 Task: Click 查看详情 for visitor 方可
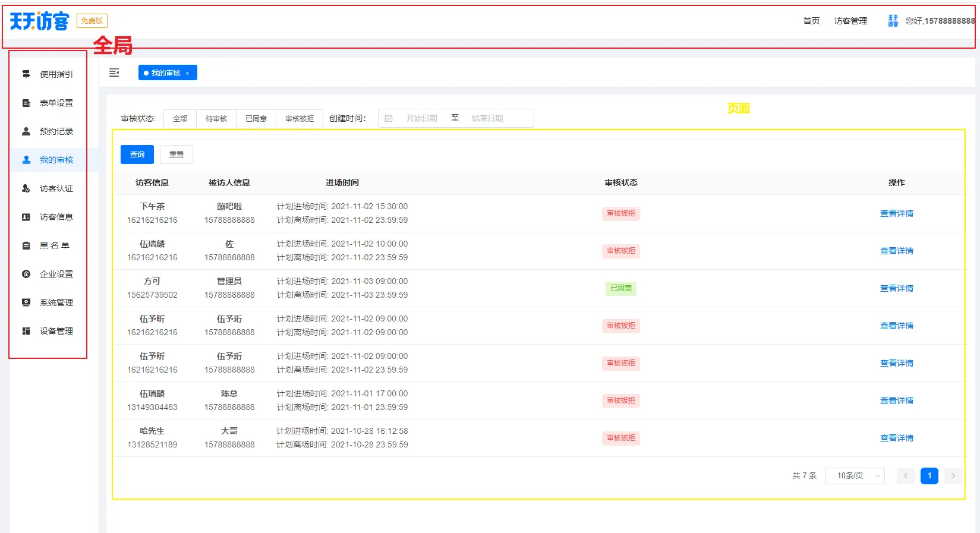[896, 288]
